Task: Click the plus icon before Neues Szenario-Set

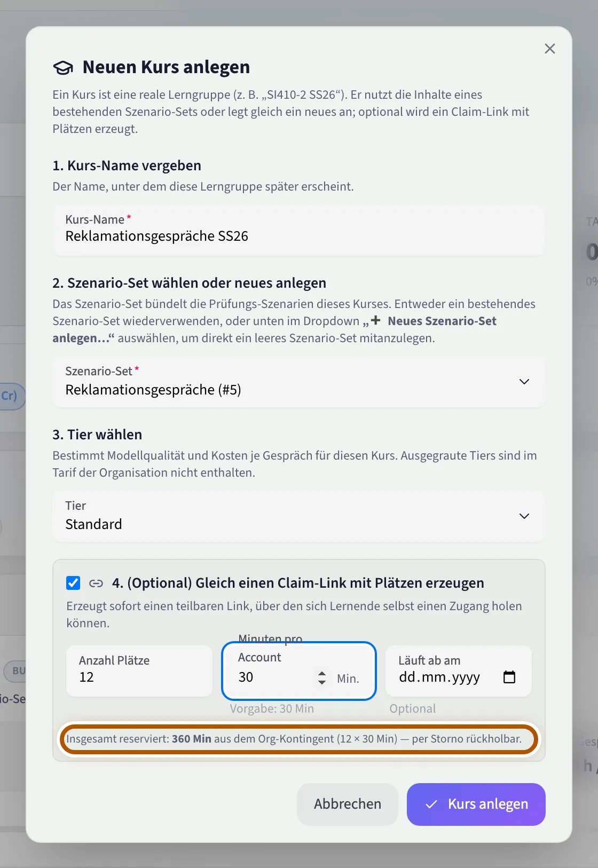Action: 376,320
